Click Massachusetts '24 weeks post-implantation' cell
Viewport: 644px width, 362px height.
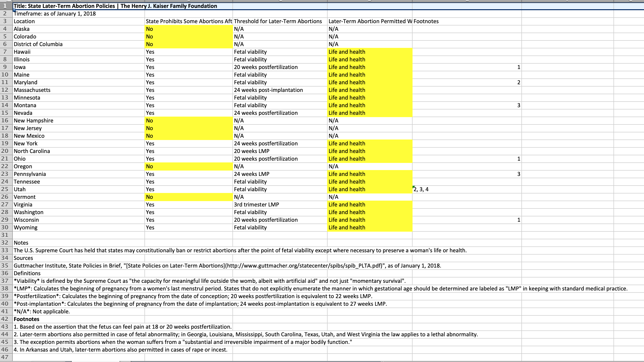click(280, 90)
